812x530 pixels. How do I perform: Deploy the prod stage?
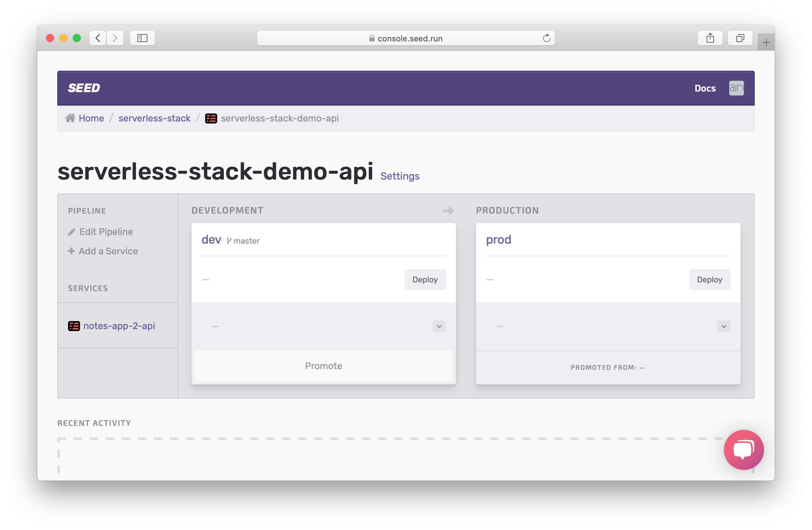(709, 279)
